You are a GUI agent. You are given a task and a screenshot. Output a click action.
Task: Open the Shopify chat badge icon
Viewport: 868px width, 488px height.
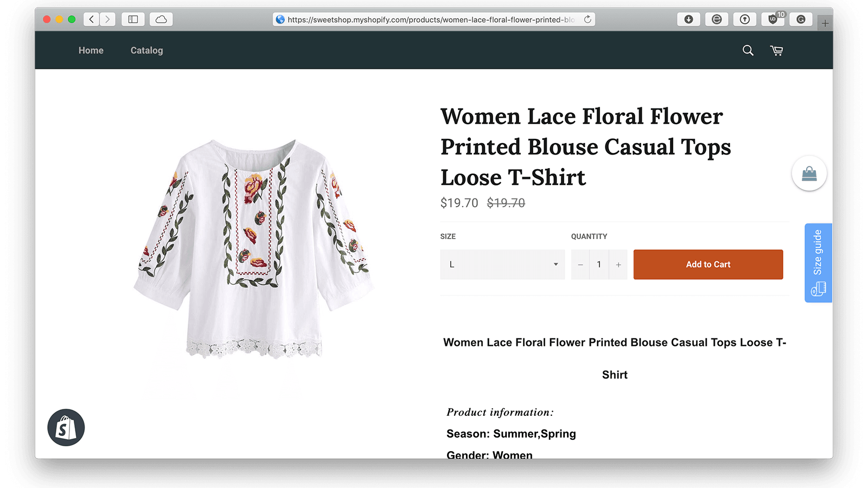pos(66,428)
